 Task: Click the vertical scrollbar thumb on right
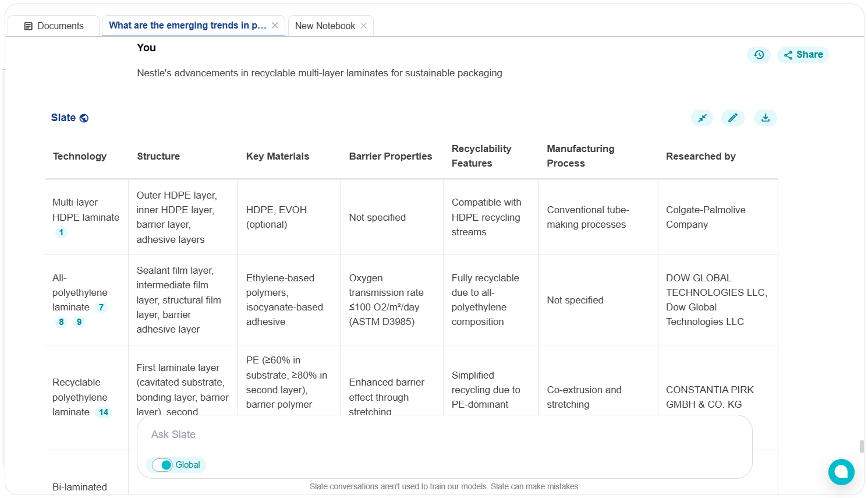click(862, 446)
